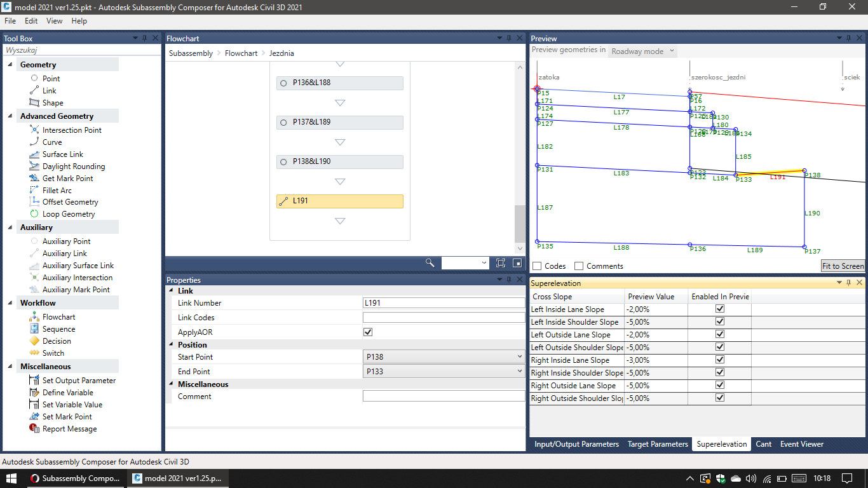Click the Fit to Screen button
This screenshot has width=868, height=488.
click(843, 266)
